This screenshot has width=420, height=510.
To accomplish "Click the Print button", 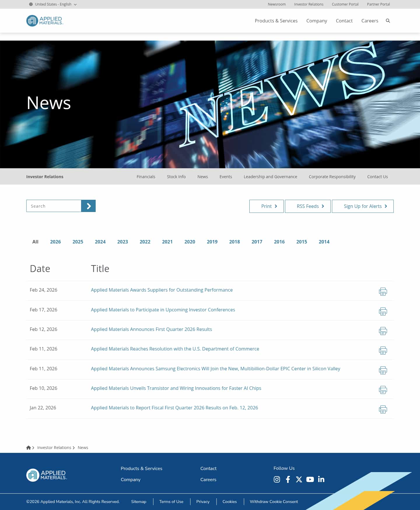I will (x=267, y=206).
